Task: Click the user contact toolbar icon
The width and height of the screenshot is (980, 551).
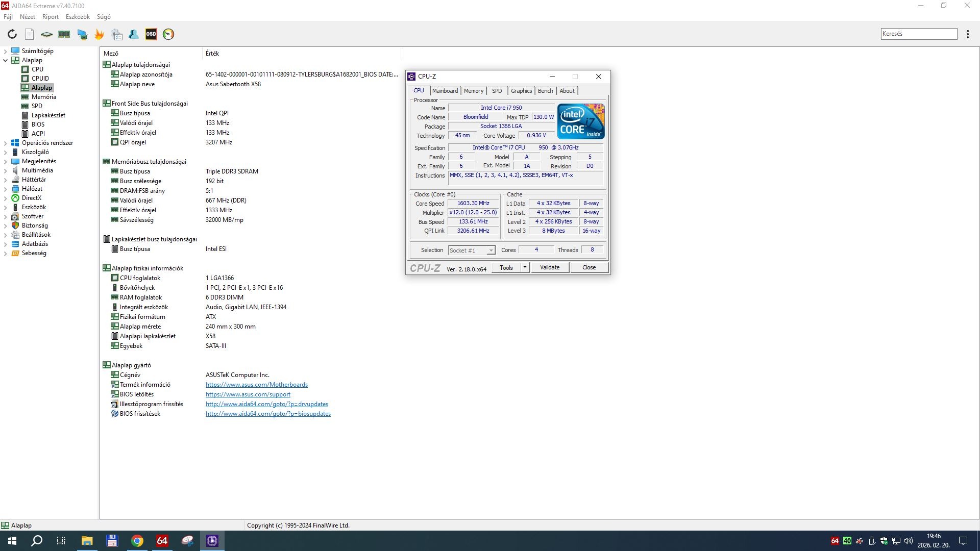Action: point(134,34)
